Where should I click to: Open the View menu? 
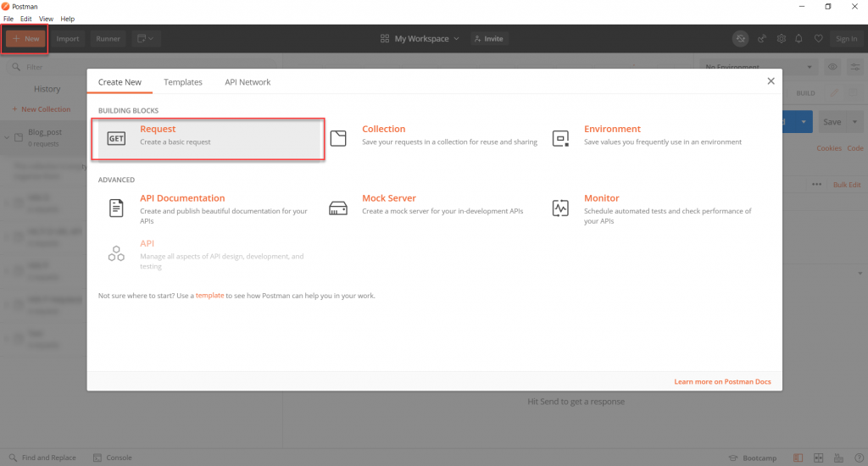(46, 19)
